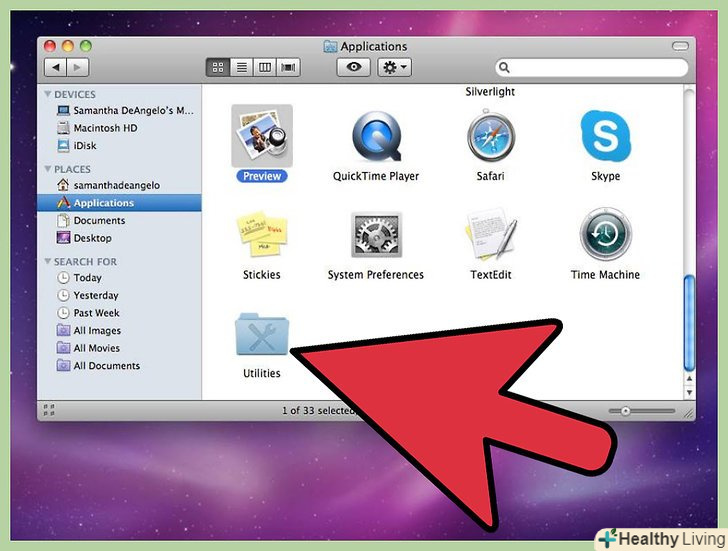
Task: Select the Safari compass icon
Action: click(x=491, y=136)
